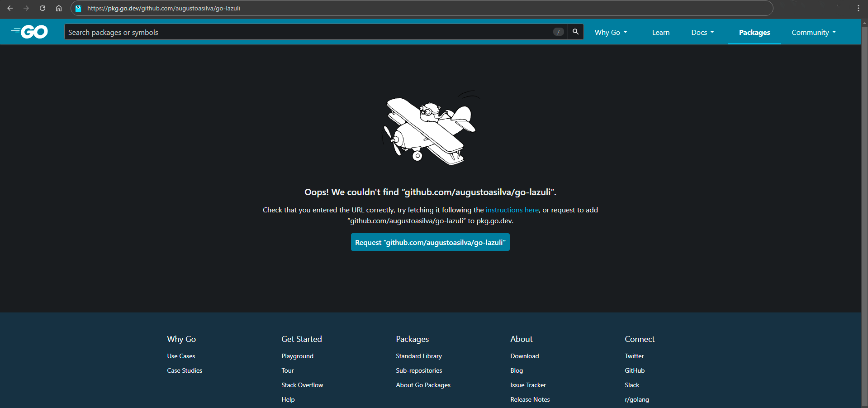
Task: Open Use Cases footer link
Action: pyautogui.click(x=181, y=356)
